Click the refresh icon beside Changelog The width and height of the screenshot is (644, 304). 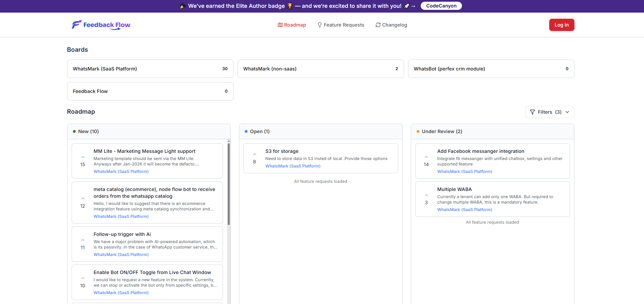tap(378, 25)
